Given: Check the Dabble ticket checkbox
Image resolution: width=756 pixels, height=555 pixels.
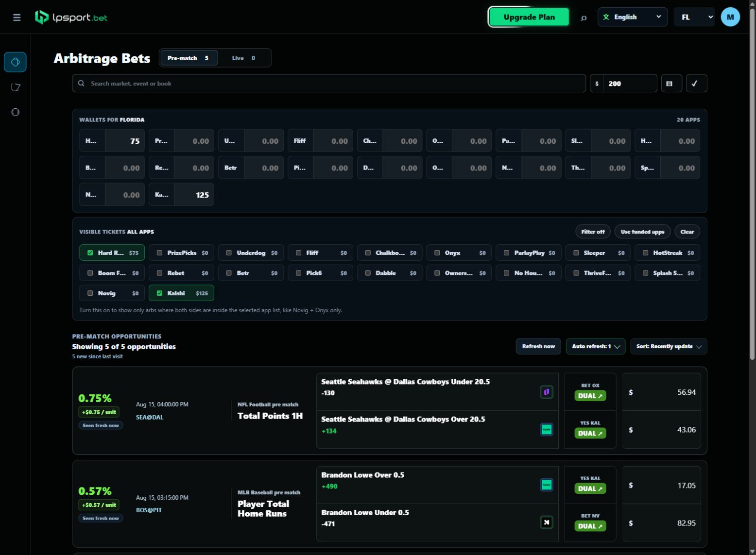Looking at the screenshot, I should [367, 273].
